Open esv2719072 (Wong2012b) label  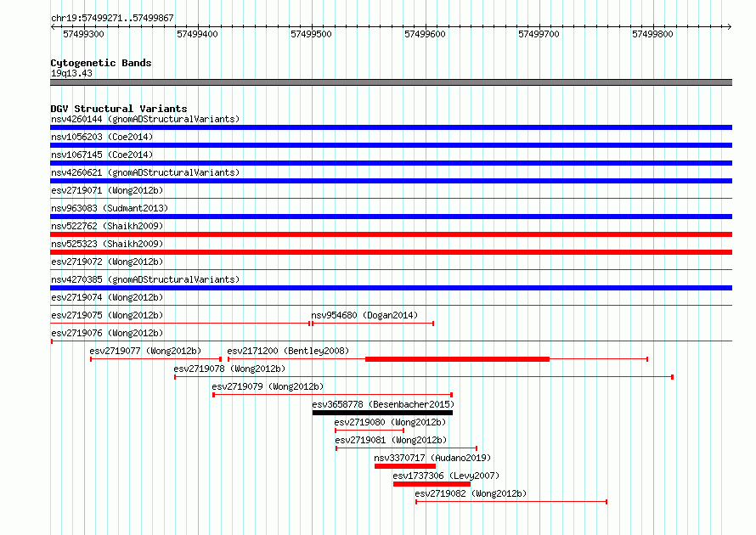[107, 262]
